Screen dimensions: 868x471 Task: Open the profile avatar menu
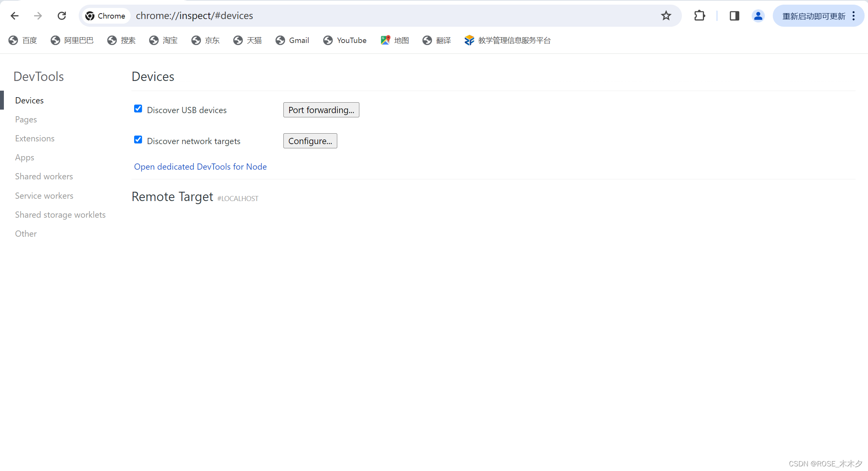758,16
